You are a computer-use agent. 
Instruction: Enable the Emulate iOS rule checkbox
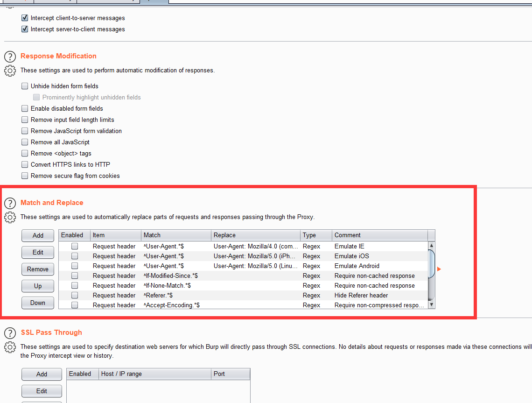pyautogui.click(x=75, y=256)
